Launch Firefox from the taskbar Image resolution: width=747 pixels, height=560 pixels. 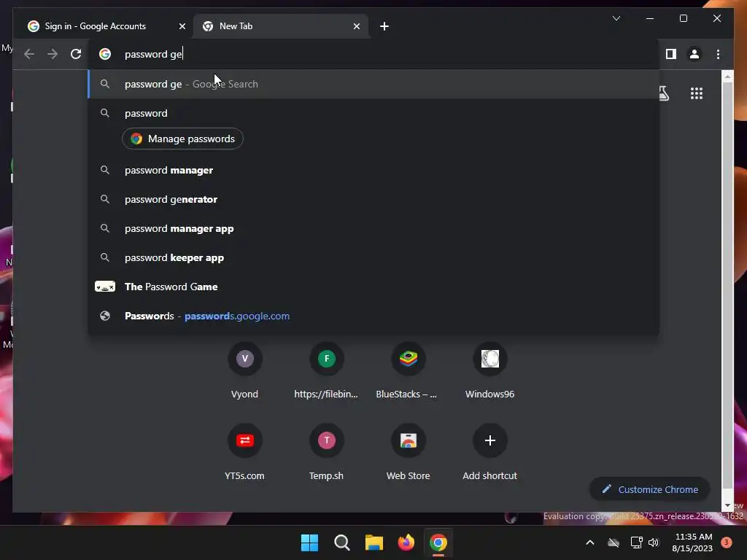tap(406, 542)
